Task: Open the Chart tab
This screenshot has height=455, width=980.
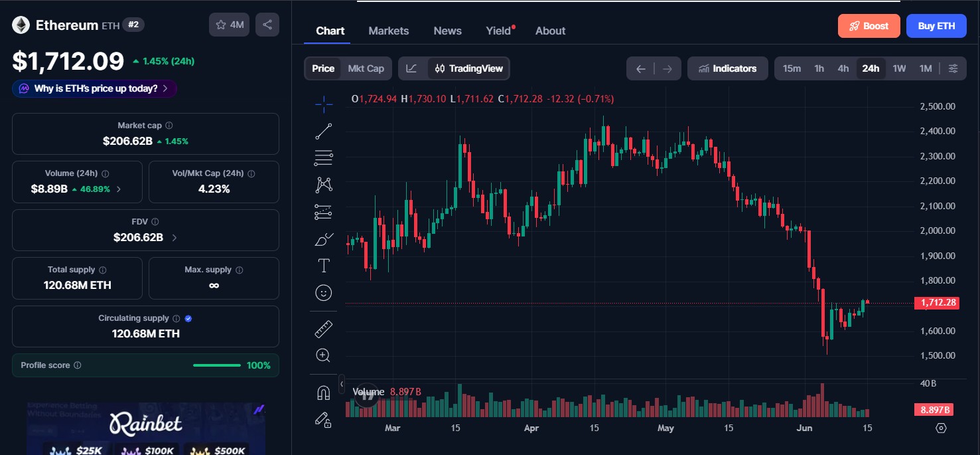Action: click(330, 31)
